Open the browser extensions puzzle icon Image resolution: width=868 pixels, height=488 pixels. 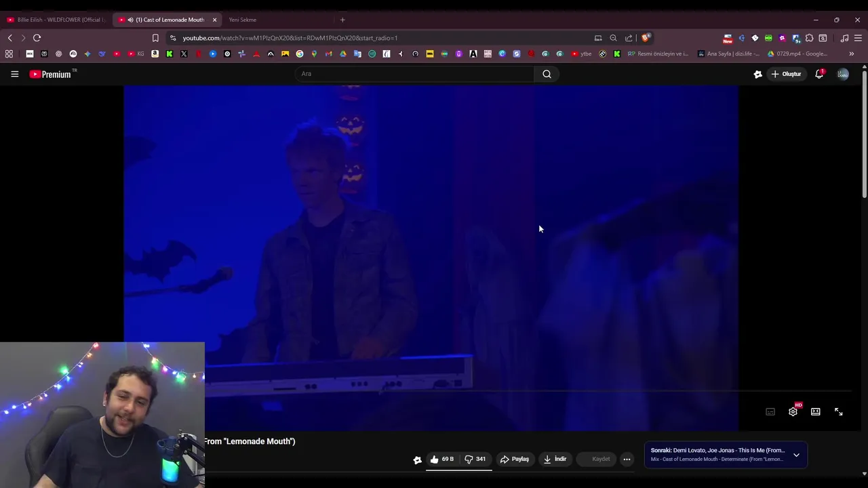pos(809,38)
